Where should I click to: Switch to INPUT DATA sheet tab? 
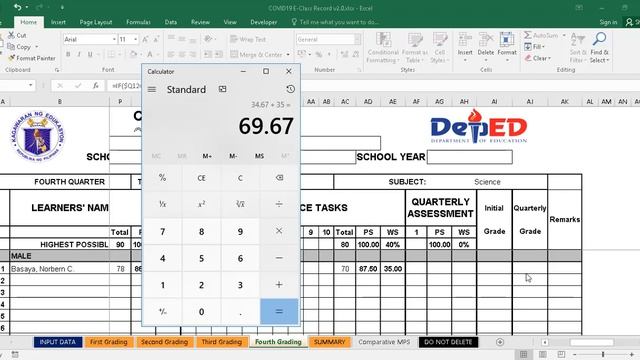58,342
